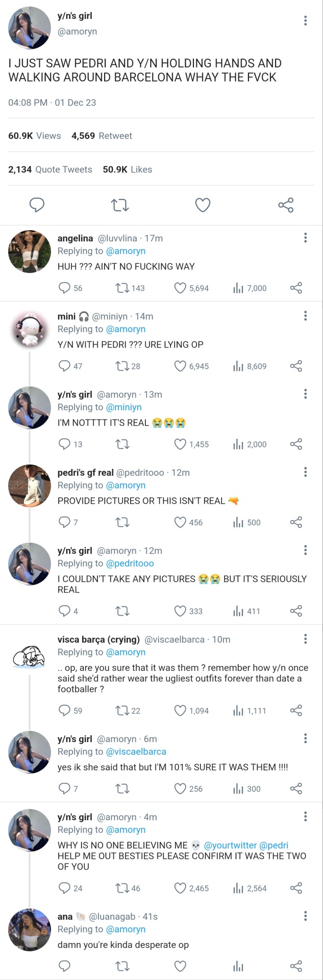
Task: Open three-dot menu on angelina's reply
Action: click(x=305, y=237)
